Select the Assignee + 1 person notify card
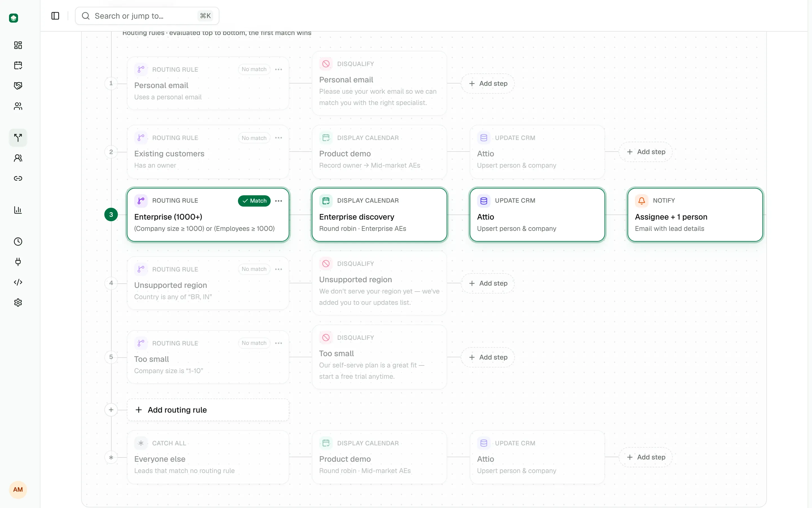812x508 pixels. coord(695,215)
